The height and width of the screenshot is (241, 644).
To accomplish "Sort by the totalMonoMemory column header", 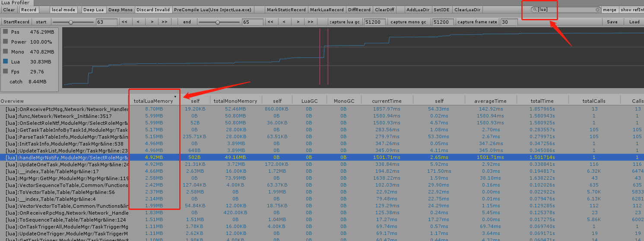I will [x=235, y=101].
